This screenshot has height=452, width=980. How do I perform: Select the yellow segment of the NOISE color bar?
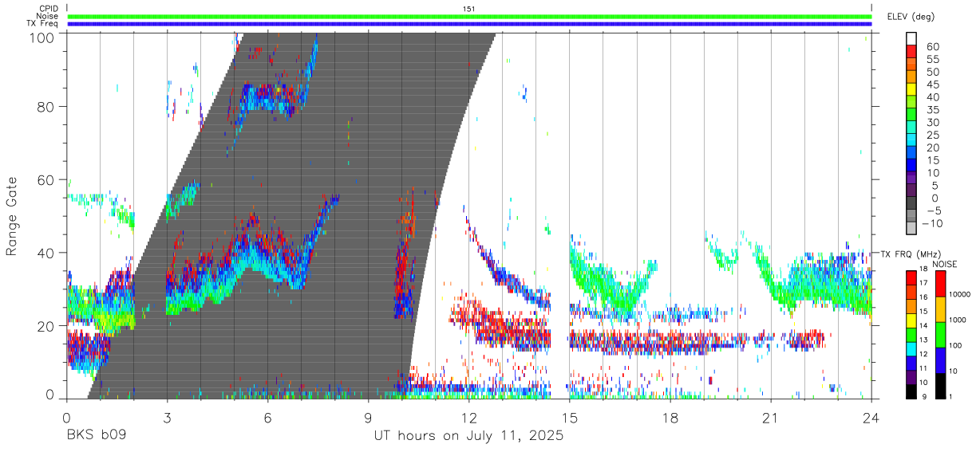coord(940,309)
